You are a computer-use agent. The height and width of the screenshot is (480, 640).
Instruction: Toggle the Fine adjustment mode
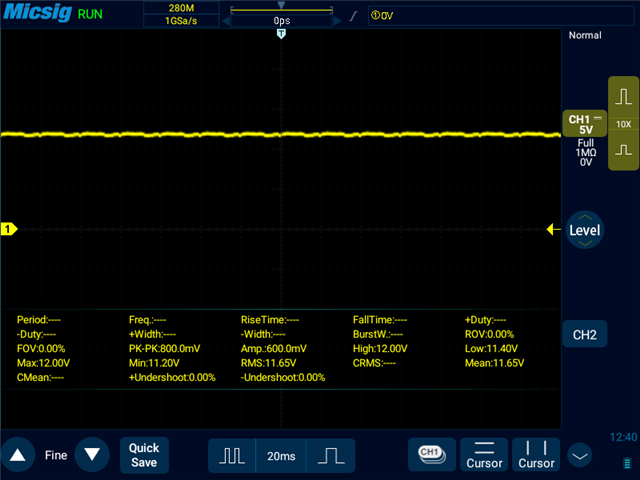[56, 455]
